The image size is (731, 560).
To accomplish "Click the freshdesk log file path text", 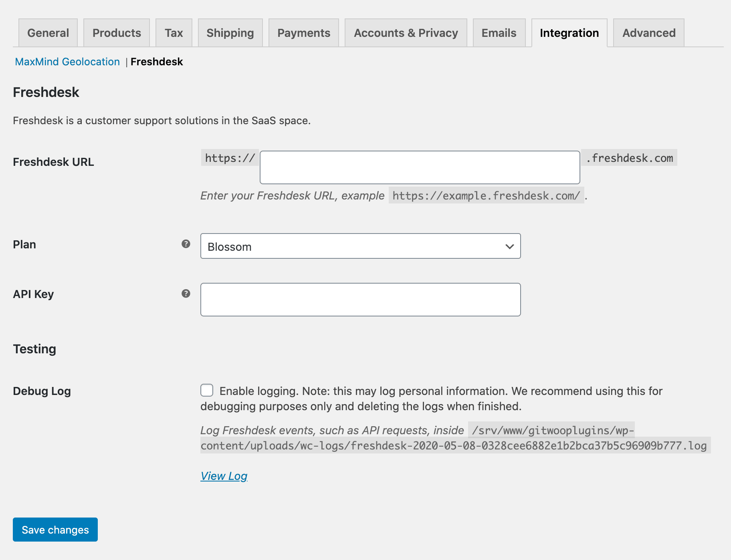I will [455, 438].
